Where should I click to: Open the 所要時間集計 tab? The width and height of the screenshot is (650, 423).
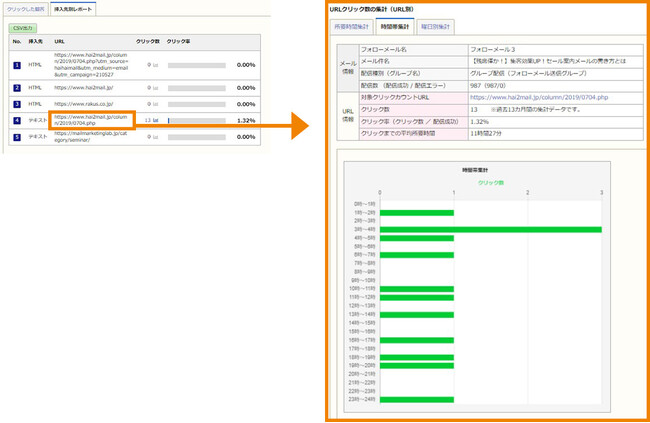pyautogui.click(x=351, y=27)
